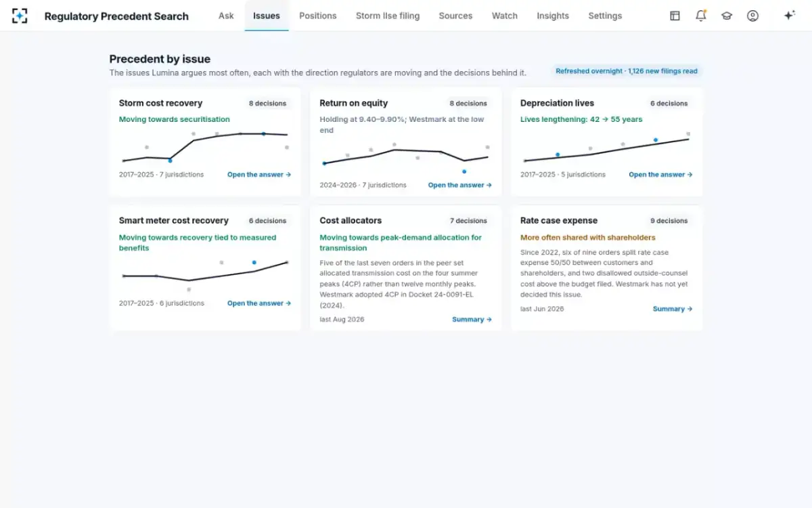This screenshot has height=508, width=812.
Task: View the Summary for Cost allocators
Action: tap(472, 320)
